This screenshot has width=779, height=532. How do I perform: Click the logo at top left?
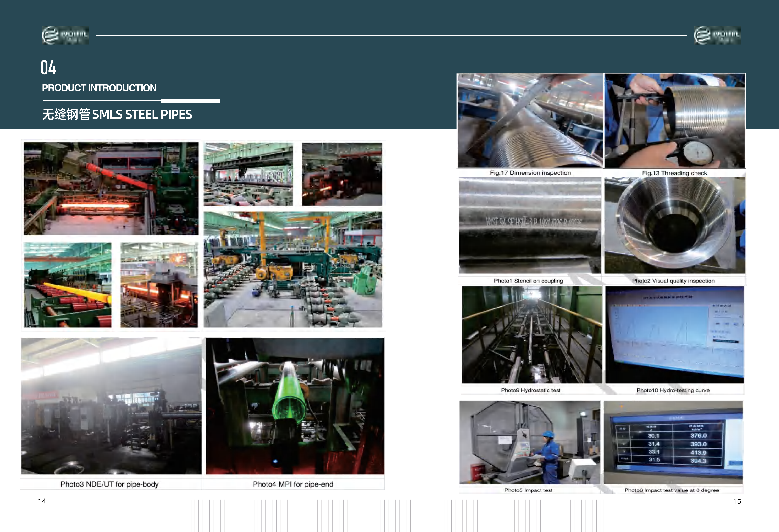coord(65,36)
